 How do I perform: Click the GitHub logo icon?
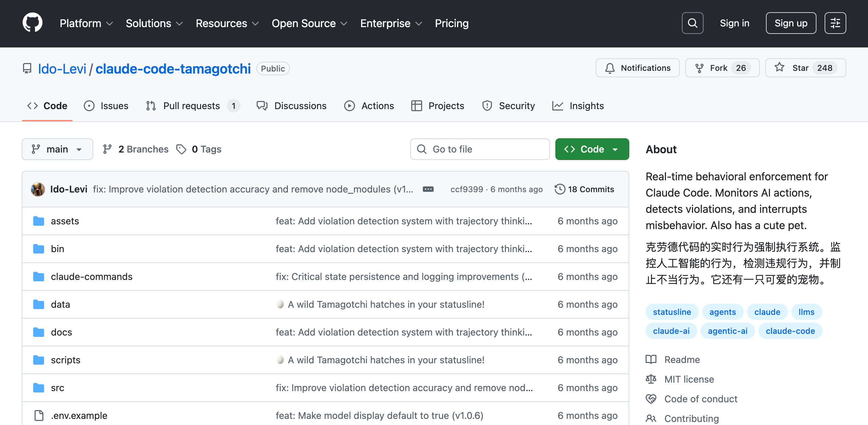tap(33, 23)
